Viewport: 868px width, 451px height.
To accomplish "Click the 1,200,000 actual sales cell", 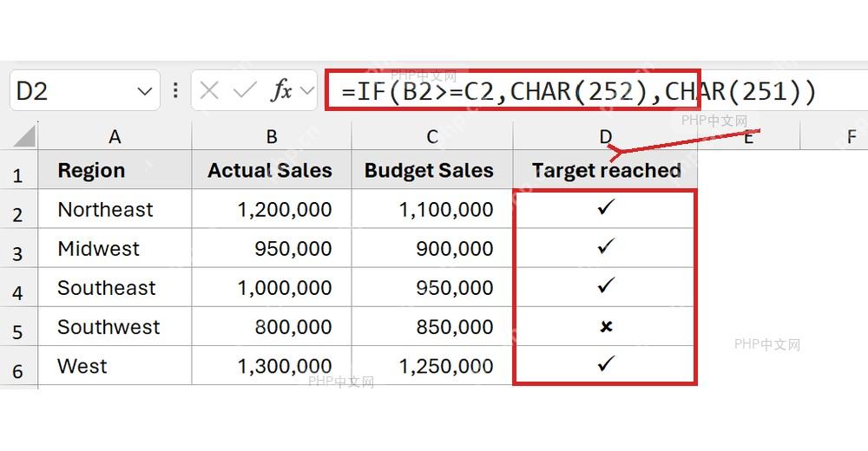I will 271,209.
